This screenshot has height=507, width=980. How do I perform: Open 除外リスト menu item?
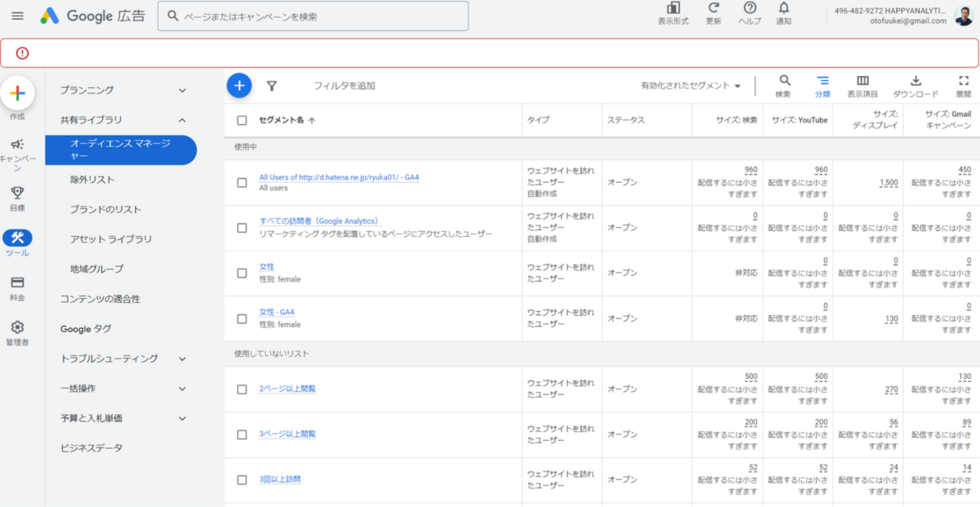(x=92, y=180)
